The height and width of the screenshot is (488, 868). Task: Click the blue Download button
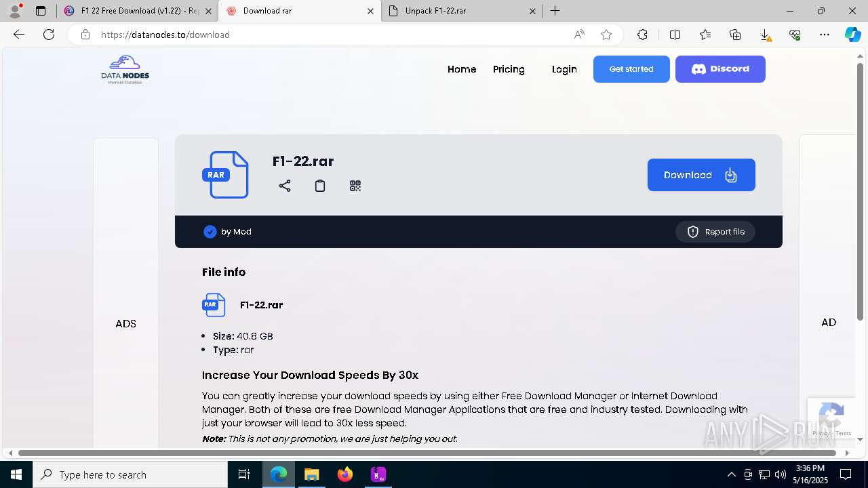tap(701, 175)
